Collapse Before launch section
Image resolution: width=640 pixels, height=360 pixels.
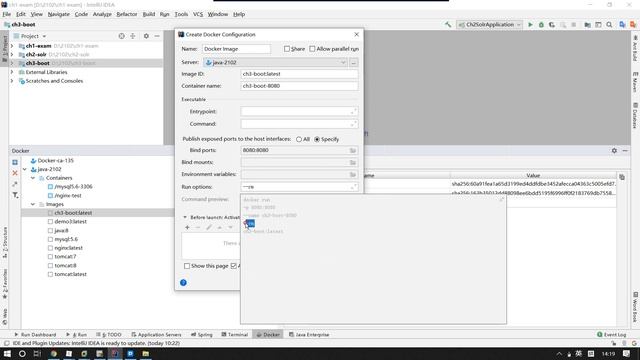(x=185, y=217)
